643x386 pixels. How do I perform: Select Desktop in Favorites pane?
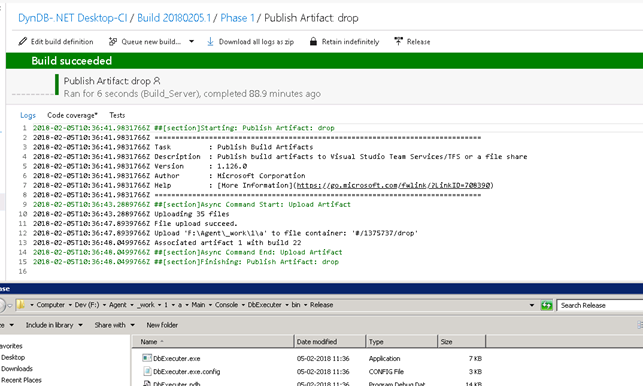(13, 357)
